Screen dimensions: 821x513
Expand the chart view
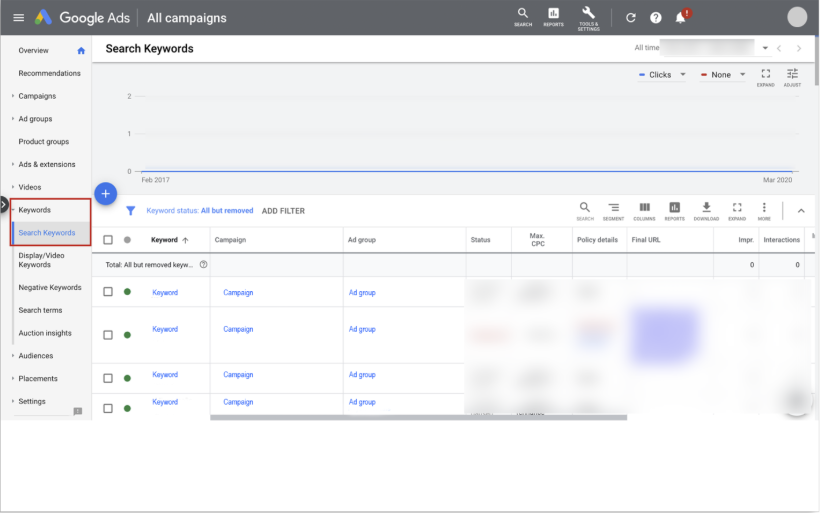pos(765,77)
